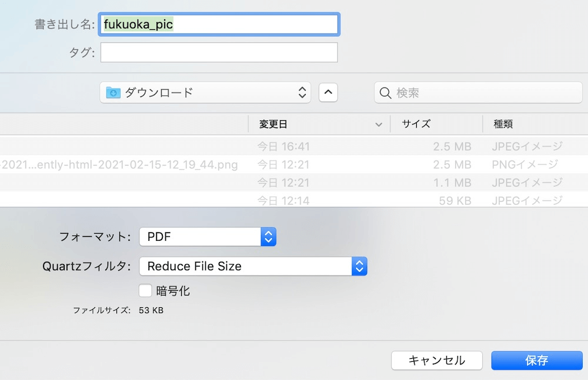The height and width of the screenshot is (380, 588).
Task: Click the up arrow to go to parent folder
Action: pos(328,92)
